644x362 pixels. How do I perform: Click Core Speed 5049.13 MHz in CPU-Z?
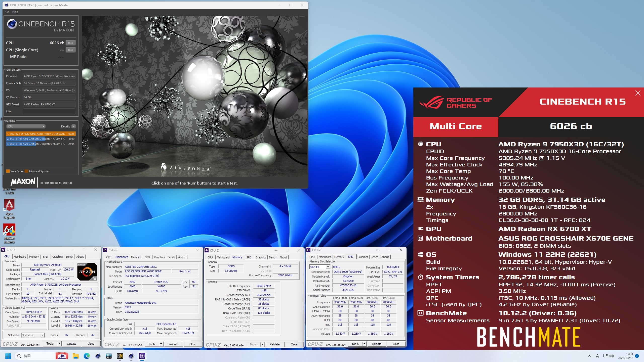tap(34, 312)
